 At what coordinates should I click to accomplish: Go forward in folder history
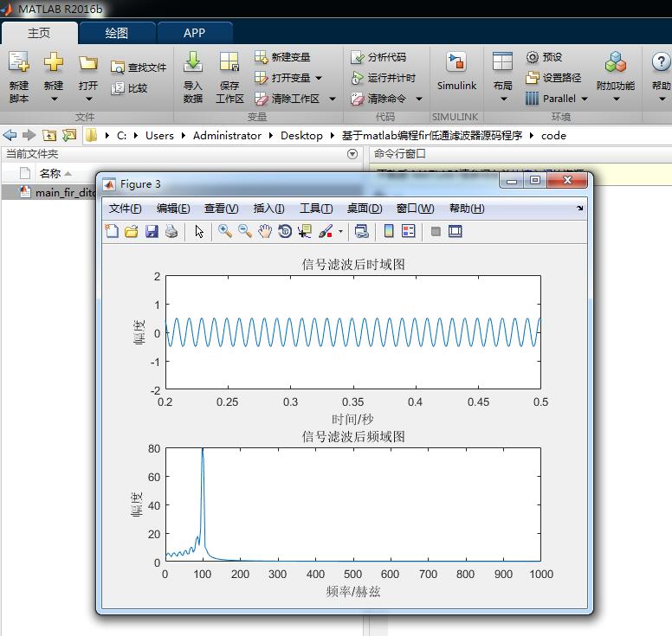tap(29, 135)
